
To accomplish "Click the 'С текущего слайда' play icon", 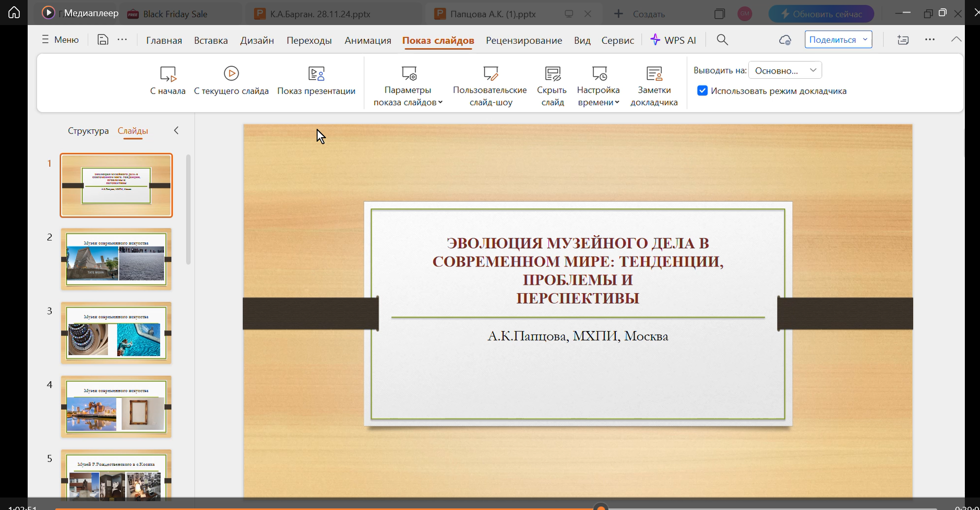I will coord(231,74).
